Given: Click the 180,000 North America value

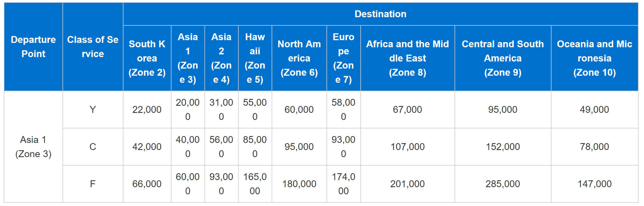Looking at the screenshot, I should coord(299,184).
